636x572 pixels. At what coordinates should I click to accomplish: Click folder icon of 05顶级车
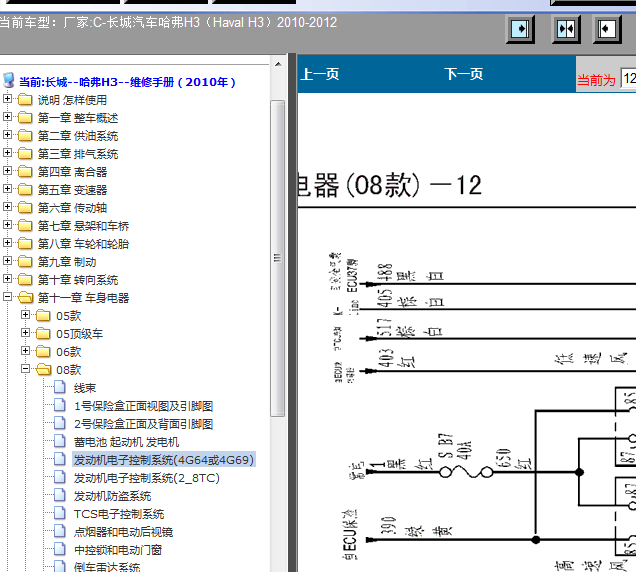[x=43, y=333]
